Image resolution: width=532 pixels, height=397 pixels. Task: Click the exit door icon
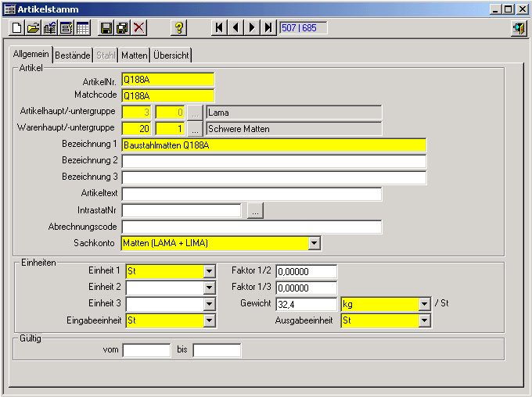pyautogui.click(x=518, y=28)
